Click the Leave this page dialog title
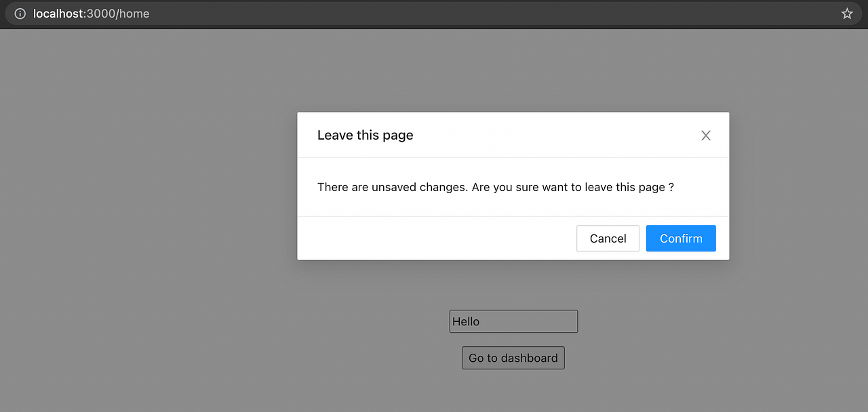Image resolution: width=868 pixels, height=412 pixels. tap(365, 135)
